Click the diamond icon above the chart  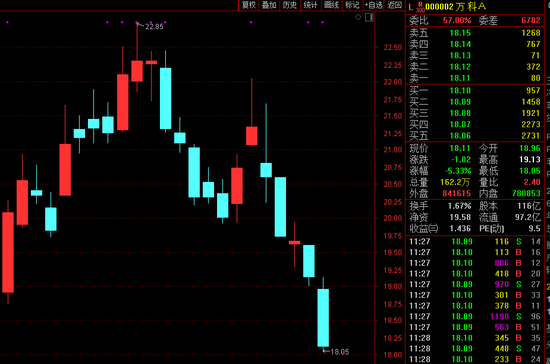click(358, 17)
